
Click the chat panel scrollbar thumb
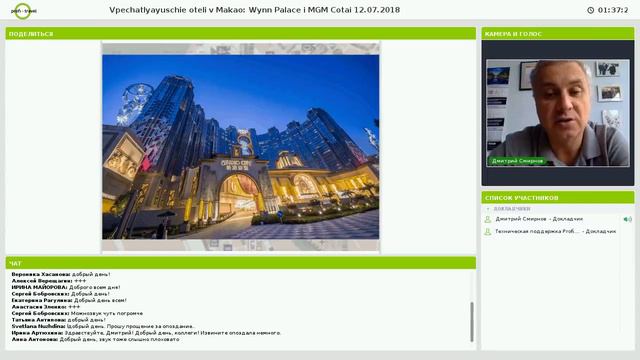click(x=472, y=322)
